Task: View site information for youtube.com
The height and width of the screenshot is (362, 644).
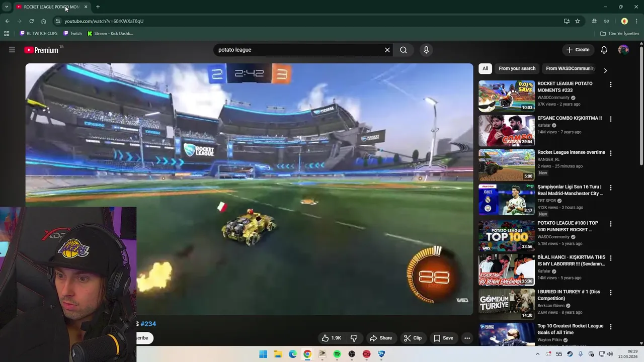Action: tap(58, 21)
